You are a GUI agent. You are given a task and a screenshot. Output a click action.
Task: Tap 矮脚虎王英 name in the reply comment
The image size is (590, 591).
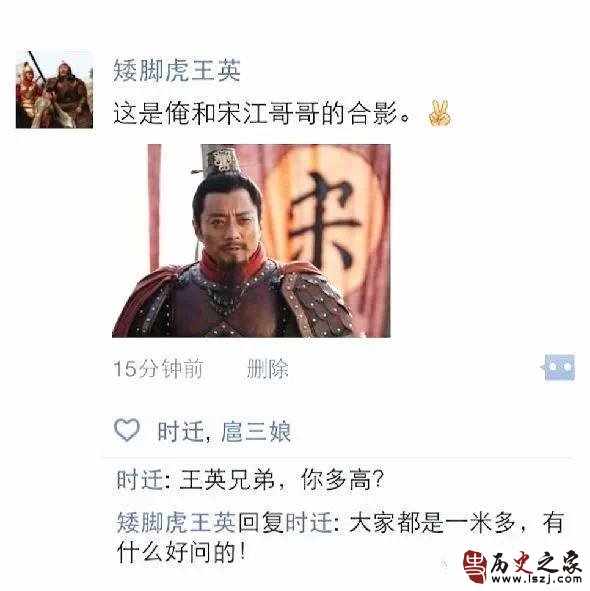coord(176,523)
